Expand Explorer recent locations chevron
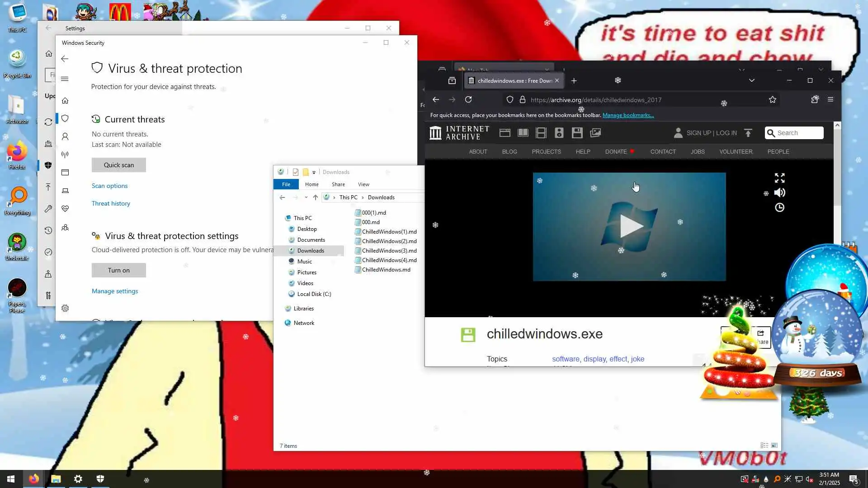This screenshot has height=488, width=868. click(x=306, y=197)
